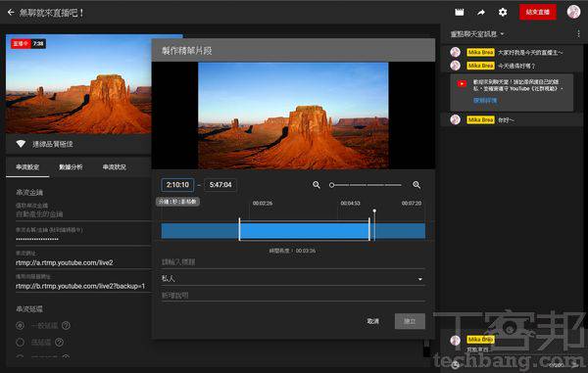The height and width of the screenshot is (373, 588).
Task: Click the 00:04:53 timeline label
Action: (350, 203)
